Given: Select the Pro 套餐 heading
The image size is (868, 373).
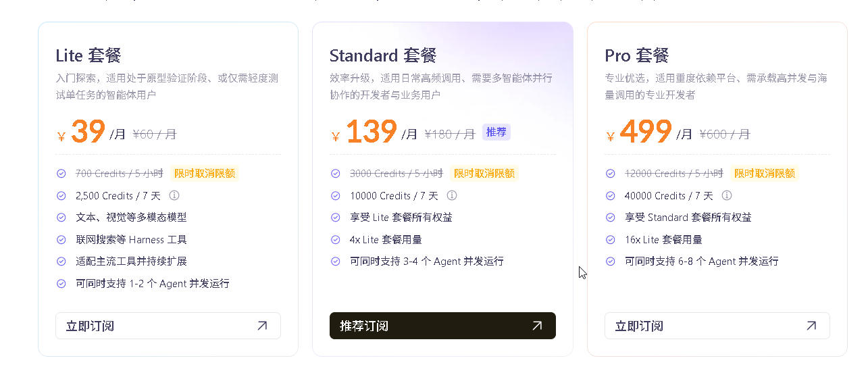Looking at the screenshot, I should click(637, 55).
